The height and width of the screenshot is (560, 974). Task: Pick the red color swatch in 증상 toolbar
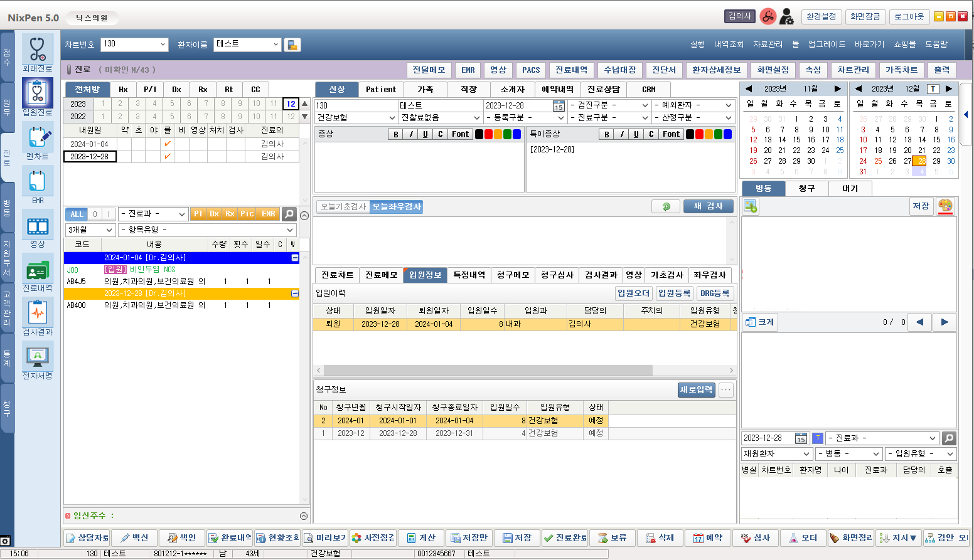point(488,134)
